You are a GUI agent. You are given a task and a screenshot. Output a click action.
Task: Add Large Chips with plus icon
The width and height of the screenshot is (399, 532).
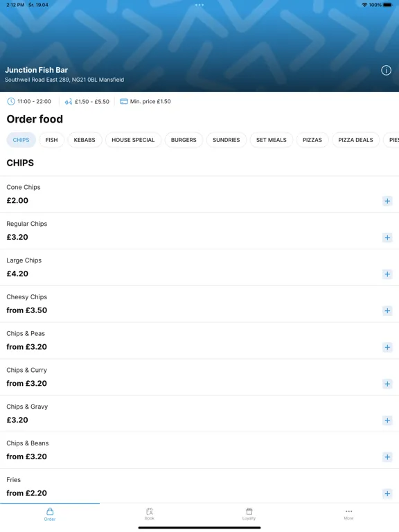pyautogui.click(x=387, y=274)
